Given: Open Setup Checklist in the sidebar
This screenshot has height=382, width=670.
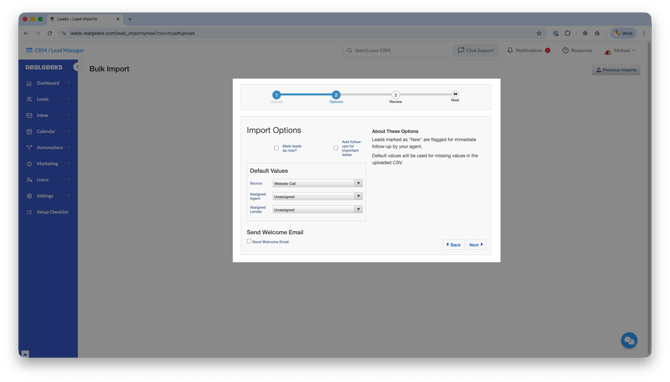Looking at the screenshot, I should pyautogui.click(x=52, y=212).
